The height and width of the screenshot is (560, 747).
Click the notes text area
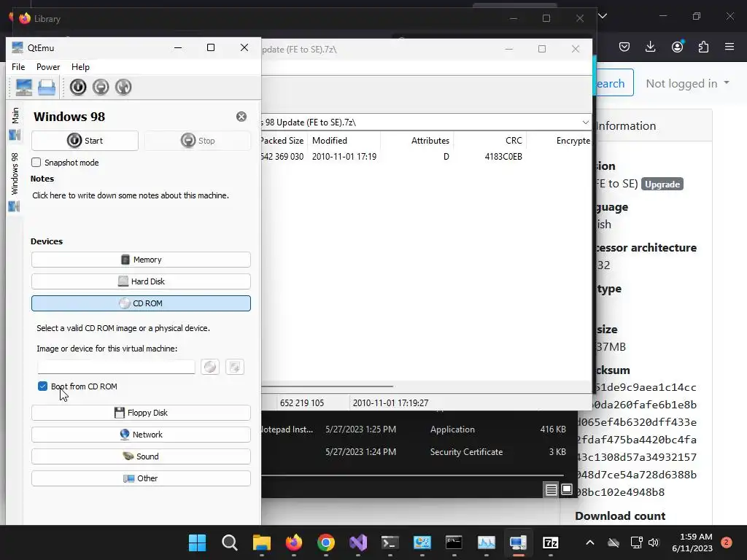(140, 208)
